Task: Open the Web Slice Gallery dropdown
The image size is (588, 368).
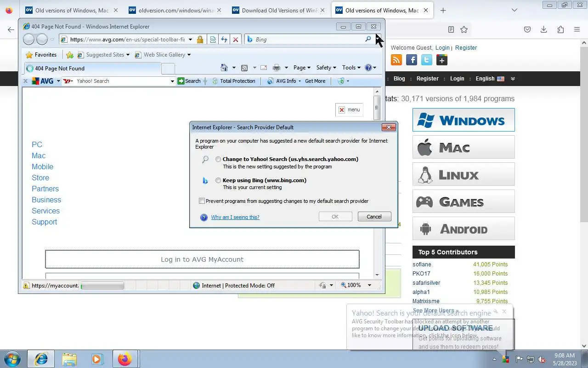Action: 189,55
